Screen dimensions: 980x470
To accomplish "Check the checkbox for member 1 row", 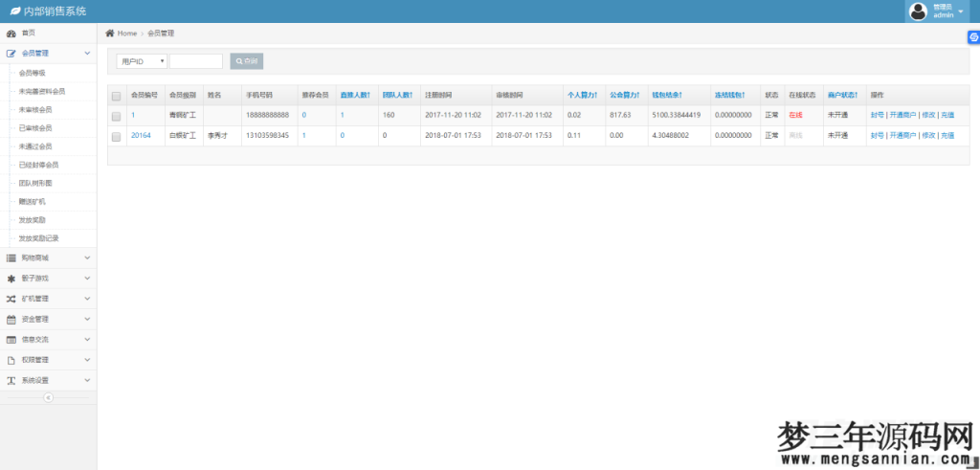I will [x=117, y=116].
